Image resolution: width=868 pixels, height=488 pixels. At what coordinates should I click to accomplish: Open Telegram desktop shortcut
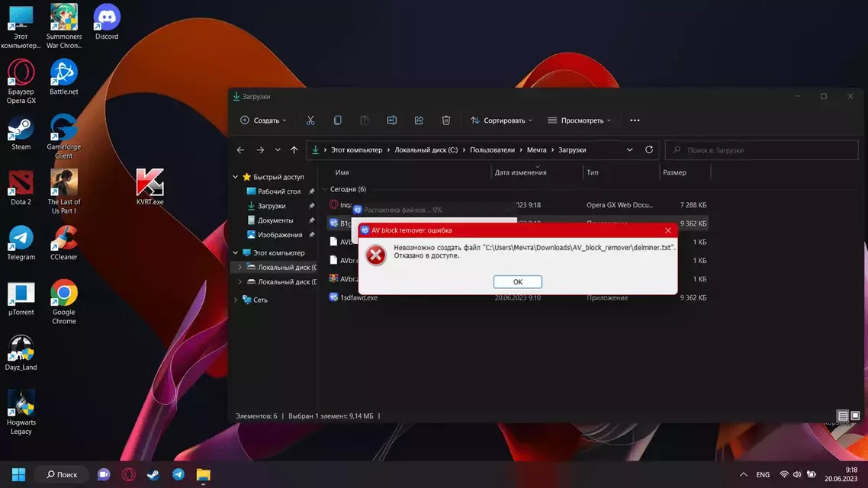tap(21, 242)
